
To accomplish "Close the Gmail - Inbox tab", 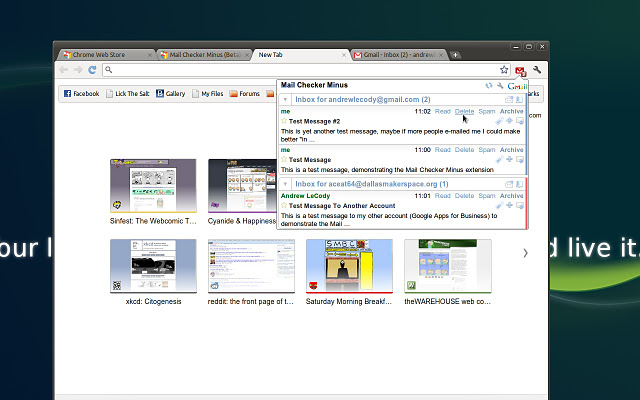I will pyautogui.click(x=441, y=55).
